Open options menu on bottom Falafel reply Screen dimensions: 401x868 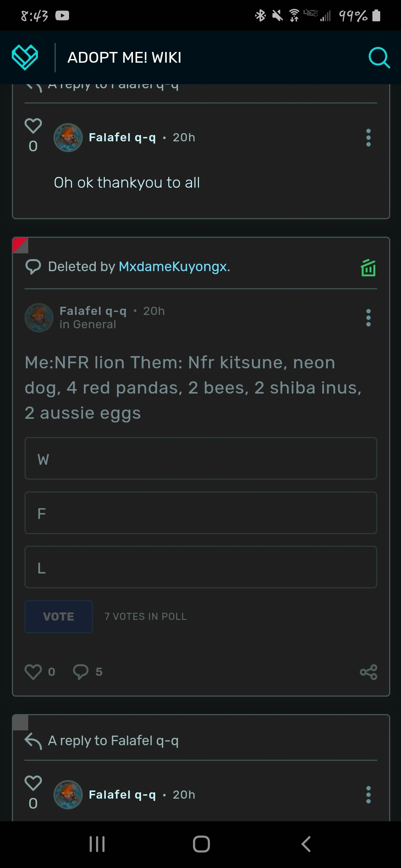[x=368, y=795]
